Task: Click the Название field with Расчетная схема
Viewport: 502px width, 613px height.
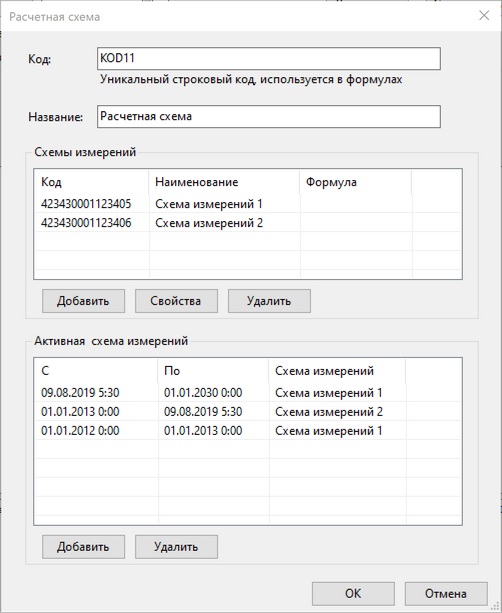Action: tap(269, 117)
